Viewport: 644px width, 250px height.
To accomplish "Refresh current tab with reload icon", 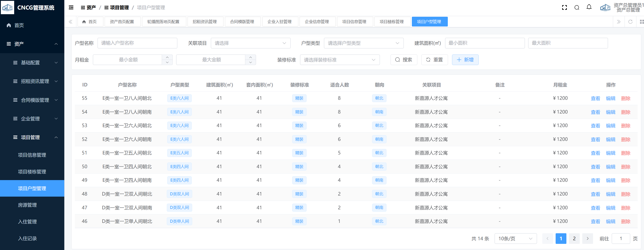I will [x=630, y=22].
